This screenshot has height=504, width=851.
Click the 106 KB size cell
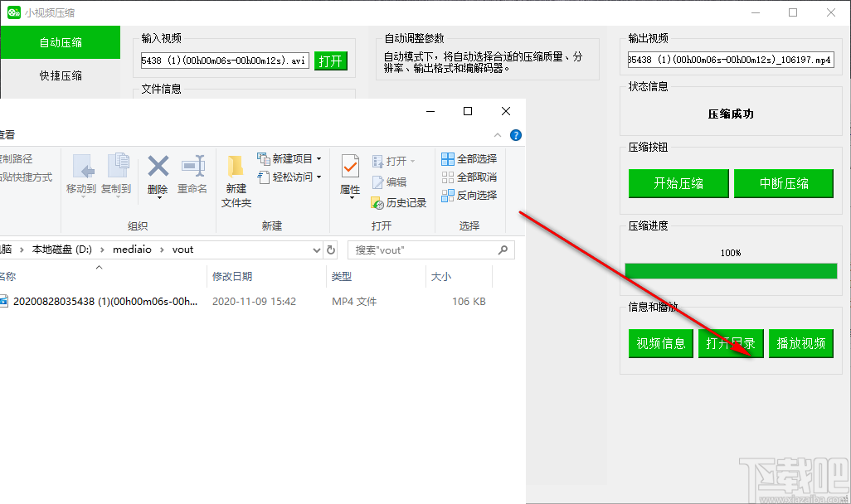469,302
